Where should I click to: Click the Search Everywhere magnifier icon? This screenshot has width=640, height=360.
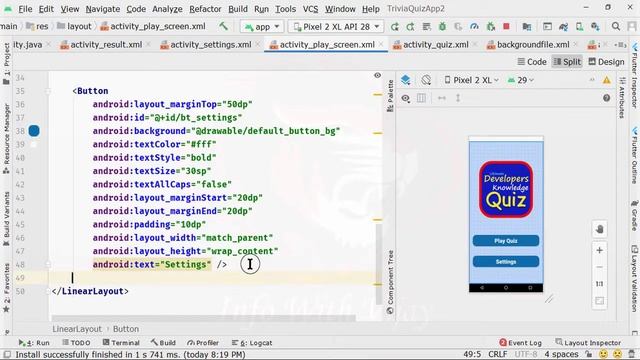pyautogui.click(x=616, y=27)
